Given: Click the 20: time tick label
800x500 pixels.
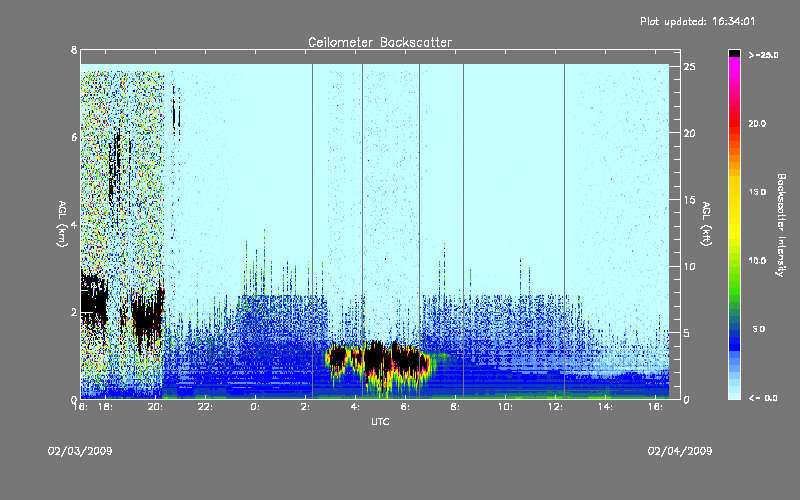Looking at the screenshot, I should click(x=155, y=407).
